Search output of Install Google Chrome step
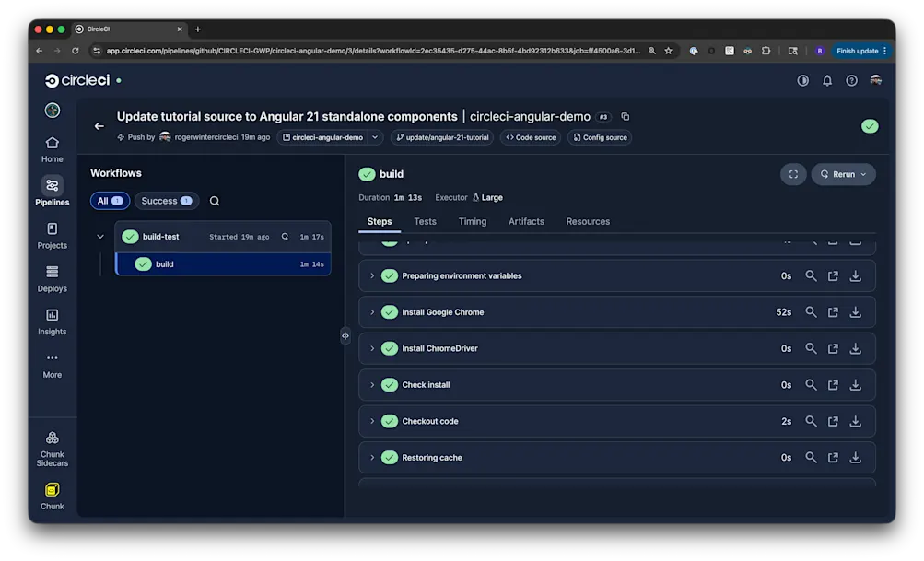 point(811,312)
